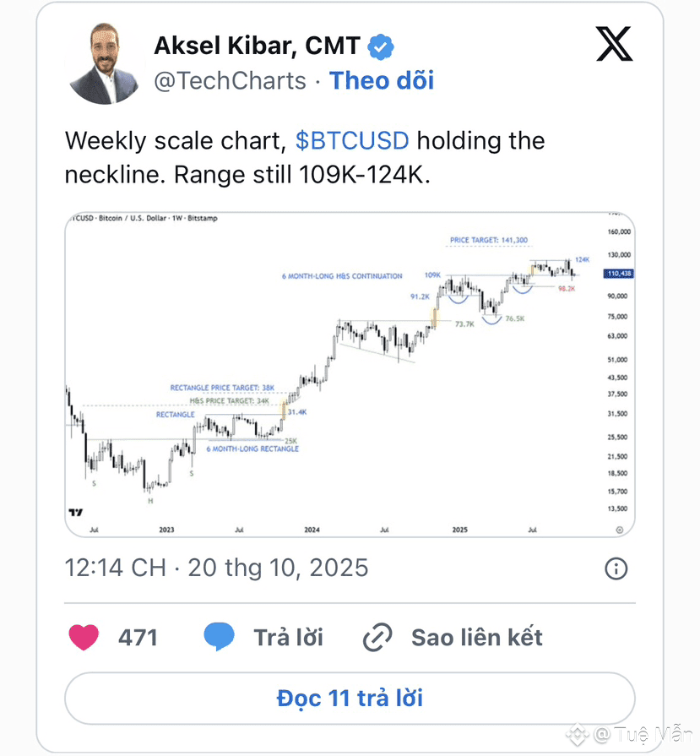Click the TradingView logo in the chart

(x=76, y=513)
